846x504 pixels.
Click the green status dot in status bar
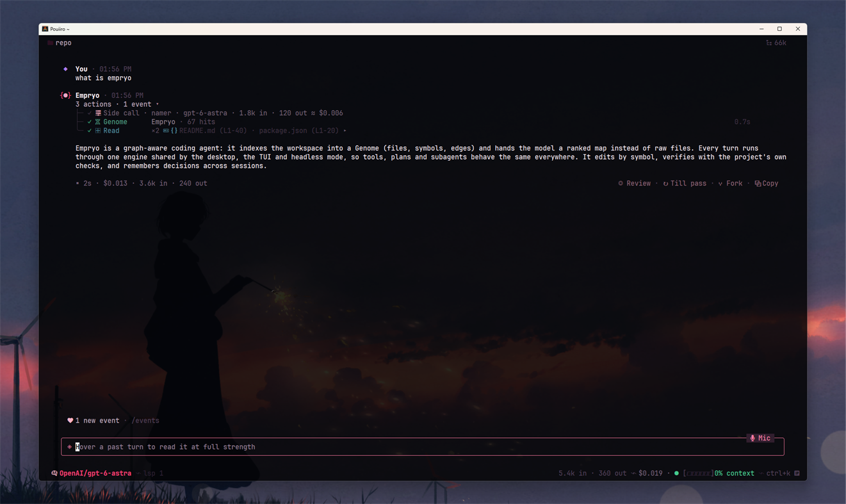click(x=676, y=473)
